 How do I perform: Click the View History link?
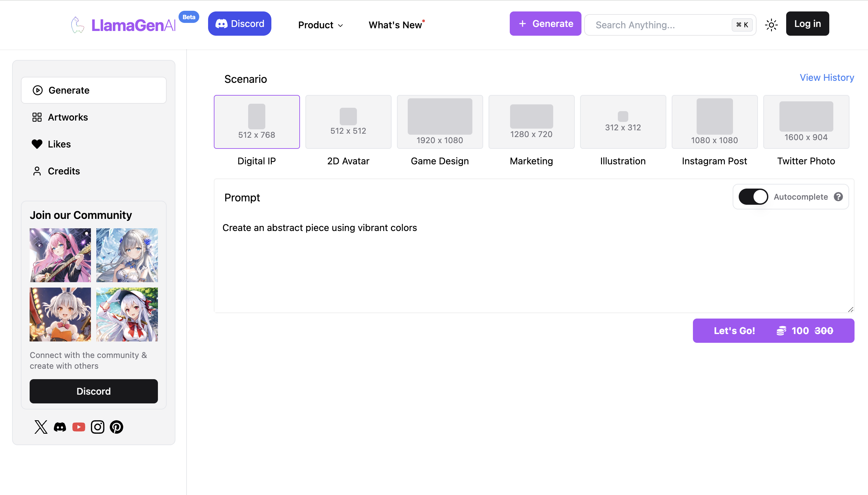[x=826, y=77]
